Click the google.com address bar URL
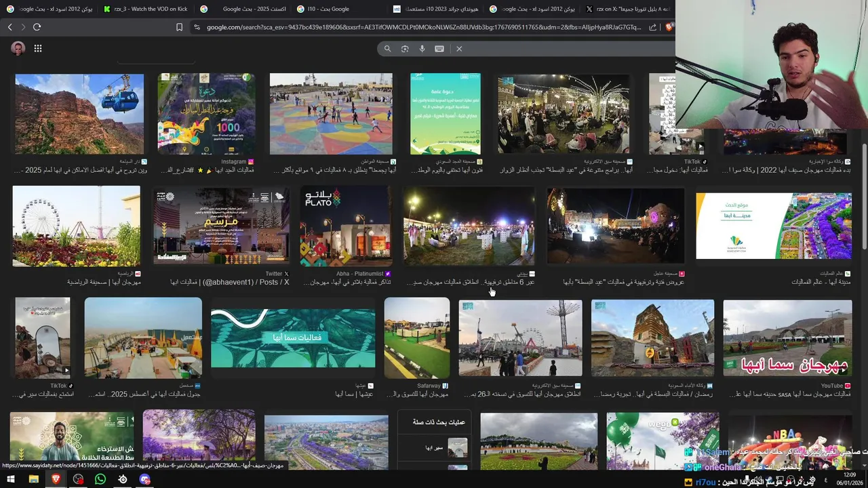 pos(424,27)
